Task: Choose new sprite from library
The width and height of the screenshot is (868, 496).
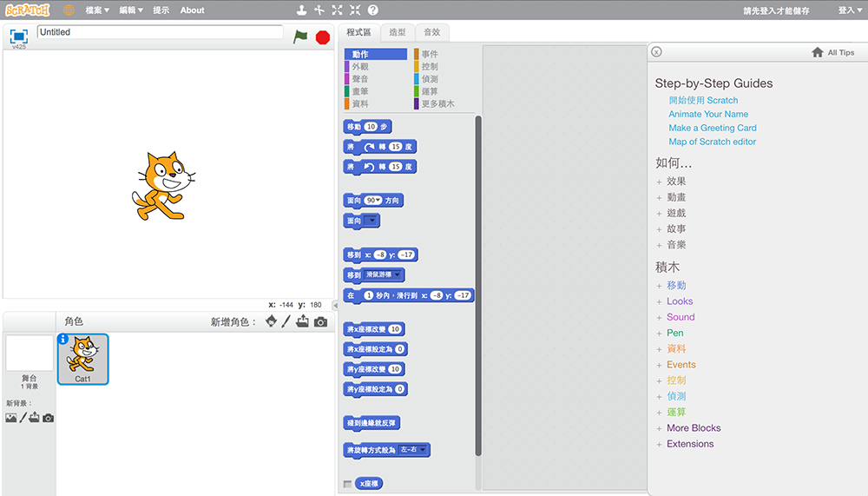Action: (271, 321)
